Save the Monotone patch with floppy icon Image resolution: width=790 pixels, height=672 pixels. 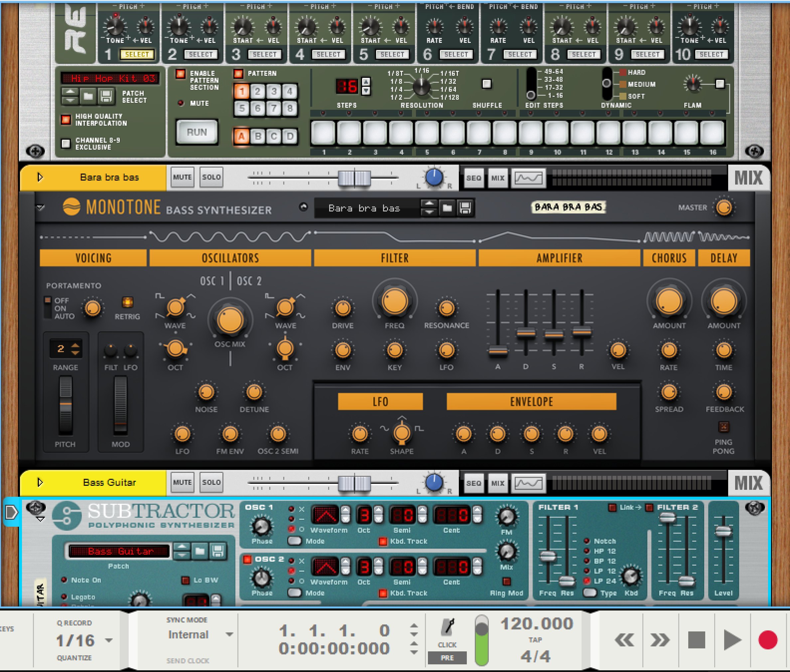[x=465, y=208]
